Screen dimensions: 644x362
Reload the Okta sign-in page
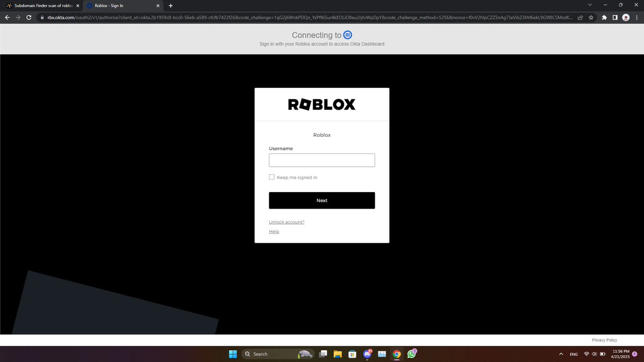point(28,17)
